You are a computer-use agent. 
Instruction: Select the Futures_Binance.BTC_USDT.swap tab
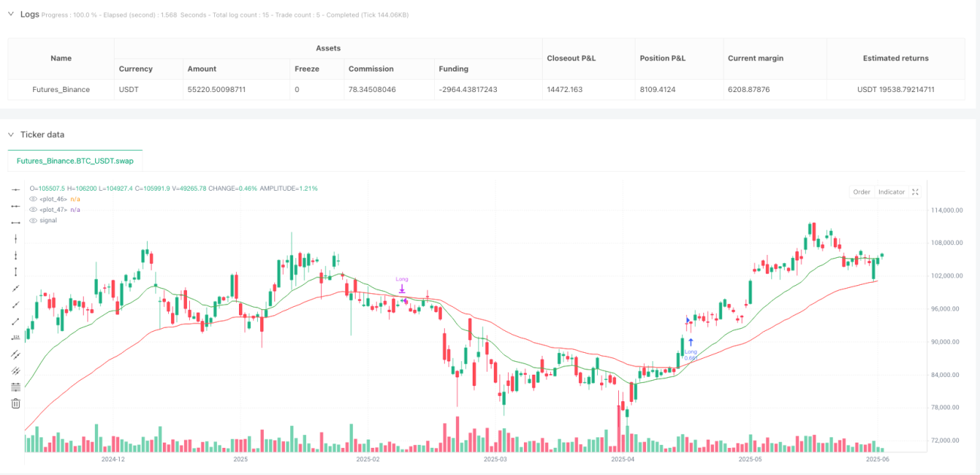point(75,161)
